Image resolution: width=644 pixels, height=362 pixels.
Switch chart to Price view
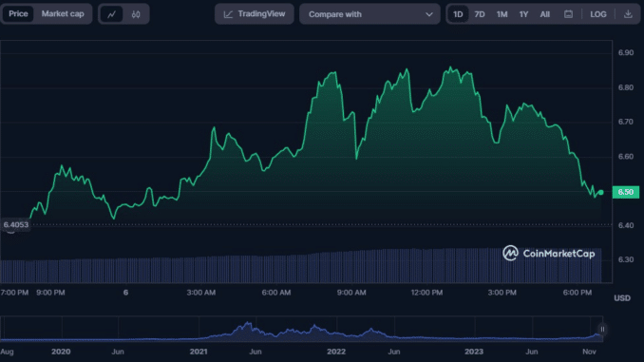tap(18, 14)
